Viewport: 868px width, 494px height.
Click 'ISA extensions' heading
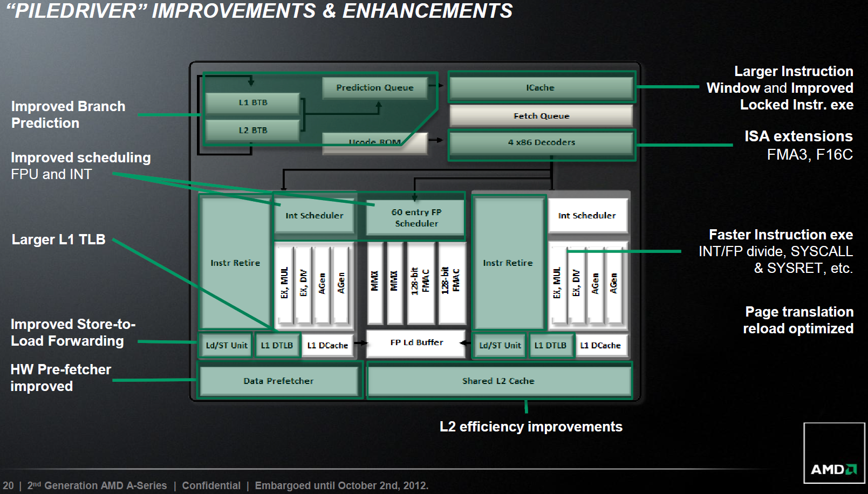pyautogui.click(x=798, y=136)
